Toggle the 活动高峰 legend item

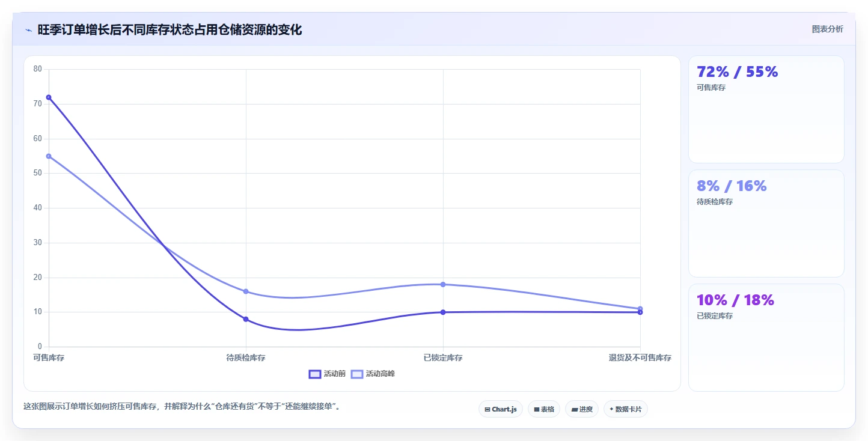pos(373,374)
